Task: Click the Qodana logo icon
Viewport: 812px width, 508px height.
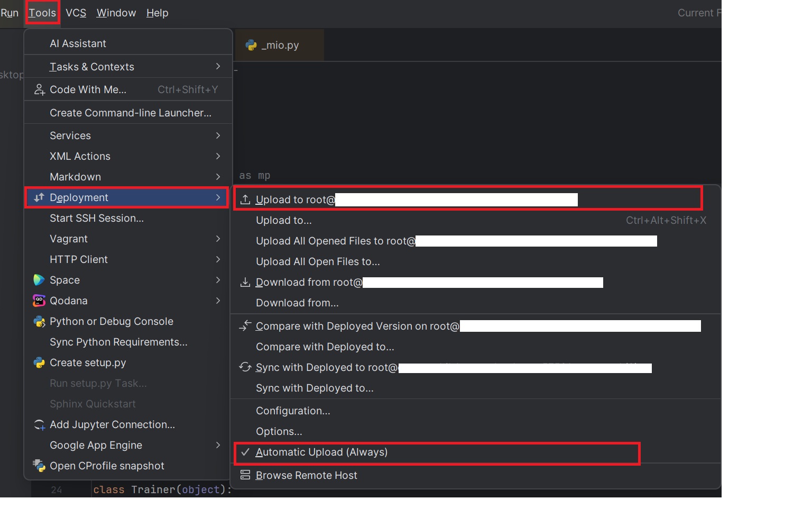Action: click(x=39, y=301)
